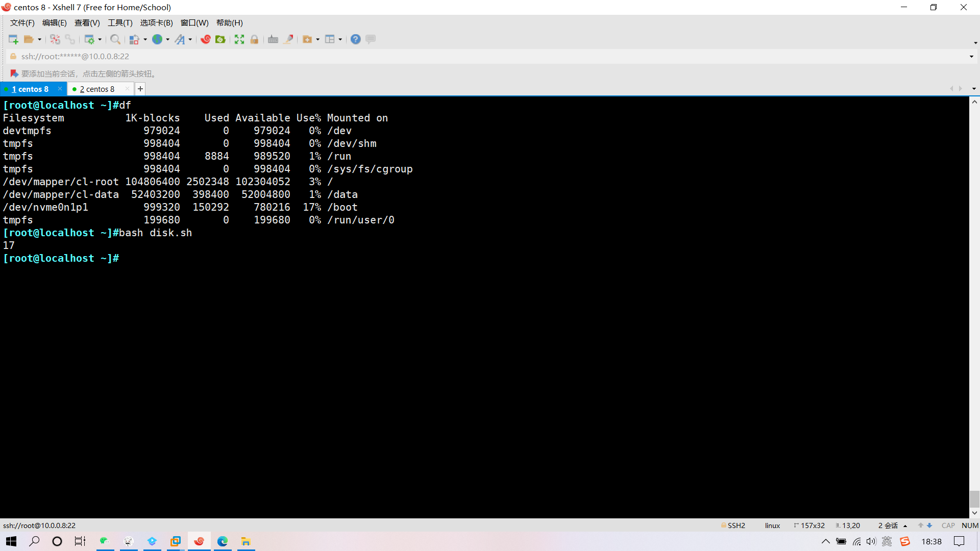The height and width of the screenshot is (551, 980).
Task: Open Microsoft Edge from the taskbar
Action: coord(223,541)
